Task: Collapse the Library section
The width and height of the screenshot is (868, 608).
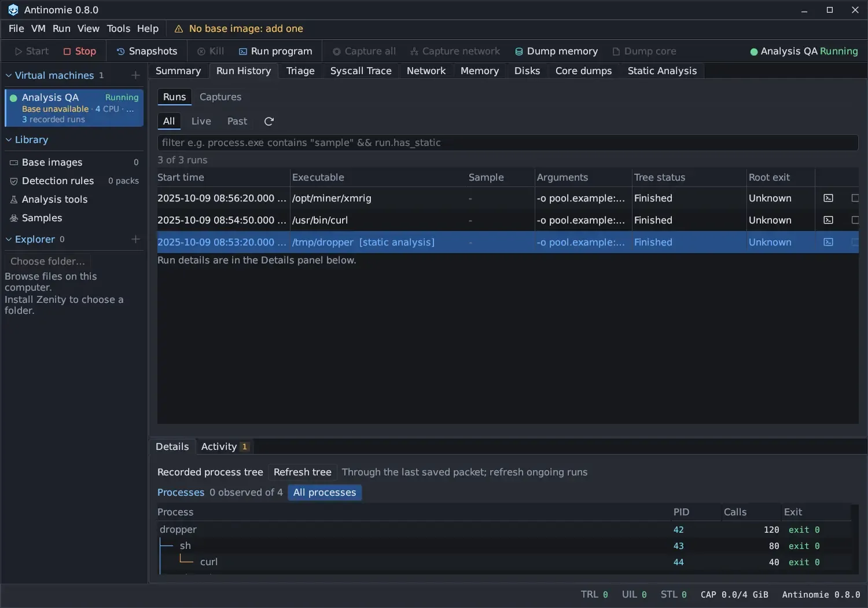Action: click(x=9, y=140)
